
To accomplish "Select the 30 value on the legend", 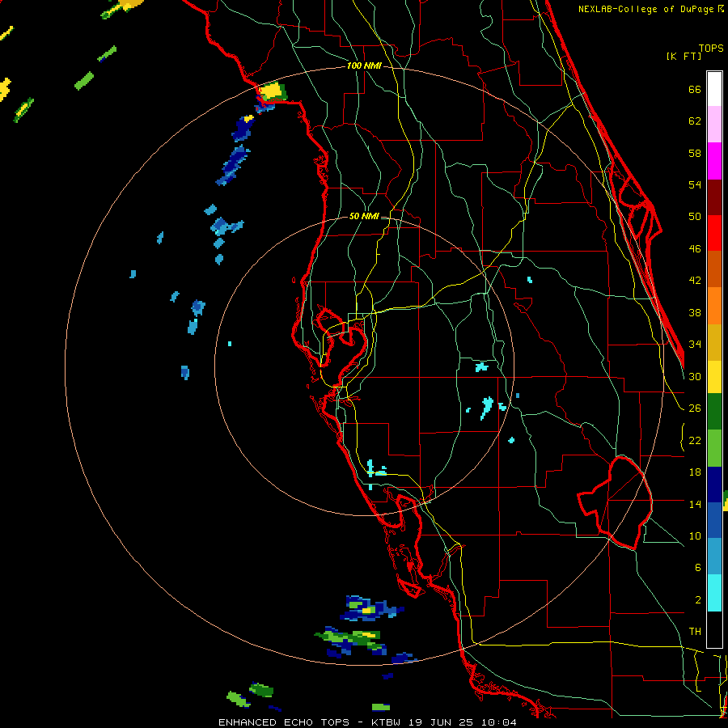I will [x=695, y=376].
